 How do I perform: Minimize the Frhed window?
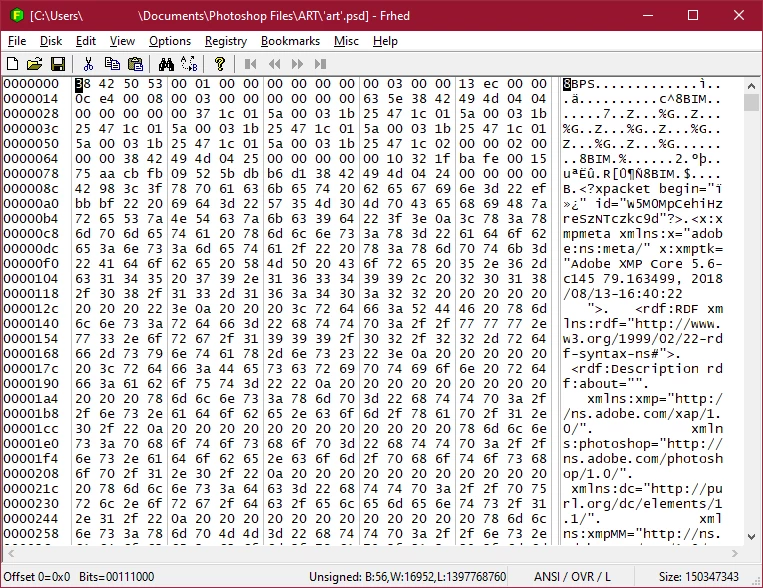(648, 16)
